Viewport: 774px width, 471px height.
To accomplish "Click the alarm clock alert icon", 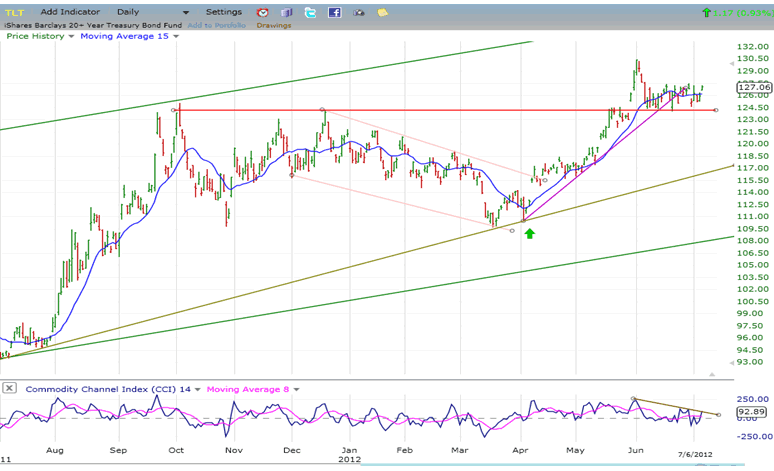I will coord(263,12).
